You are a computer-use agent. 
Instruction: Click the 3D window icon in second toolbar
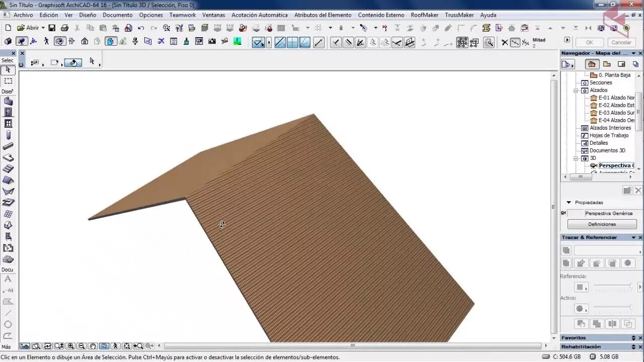[8, 41]
